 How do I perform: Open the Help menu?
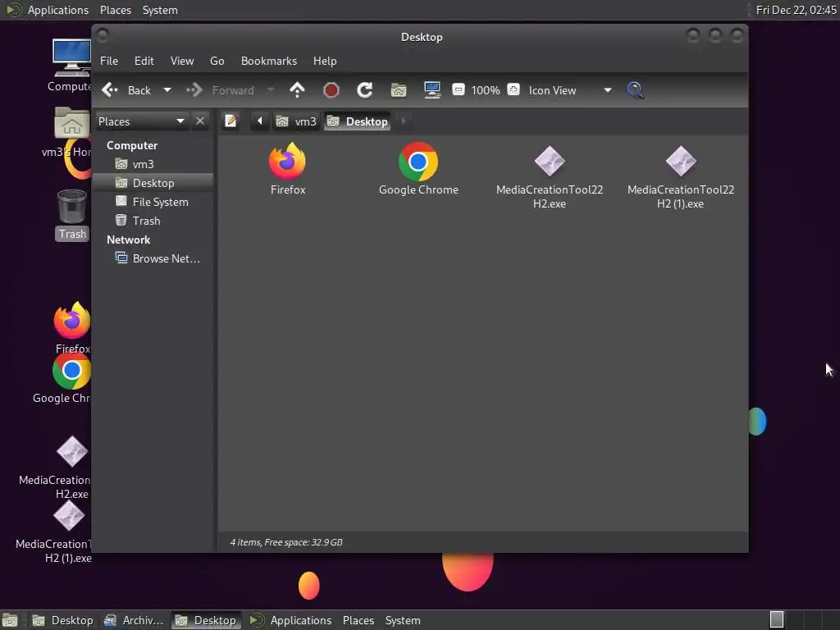coord(325,61)
